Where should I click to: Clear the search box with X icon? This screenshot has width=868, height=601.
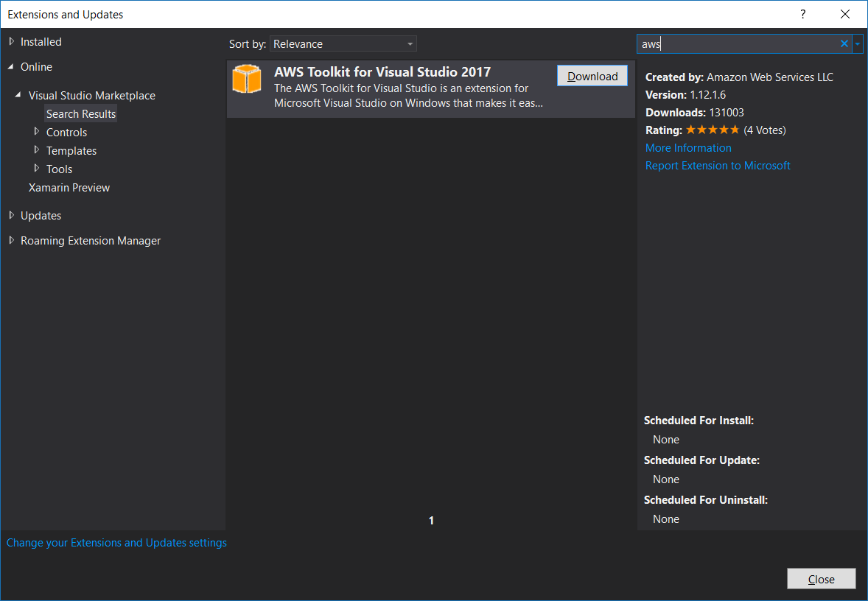(844, 44)
